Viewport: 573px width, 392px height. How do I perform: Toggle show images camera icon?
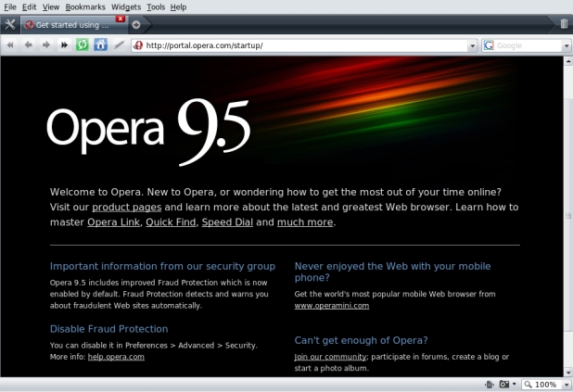coord(504,384)
